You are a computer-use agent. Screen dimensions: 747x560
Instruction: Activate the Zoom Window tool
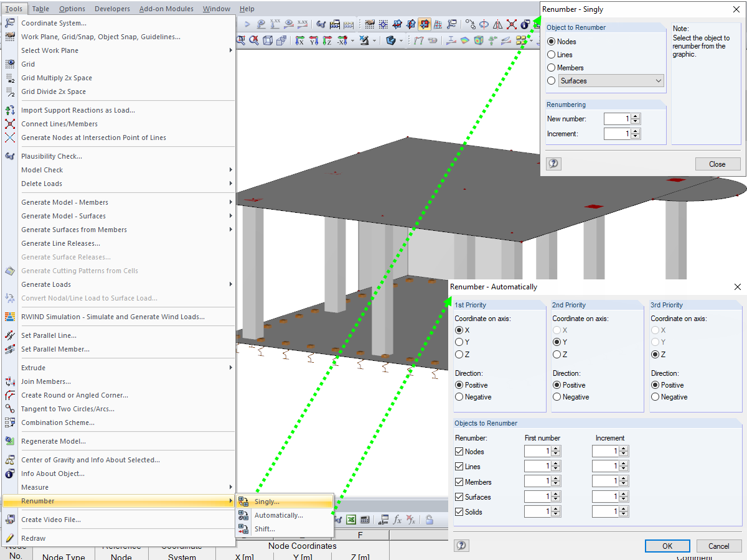tap(241, 39)
